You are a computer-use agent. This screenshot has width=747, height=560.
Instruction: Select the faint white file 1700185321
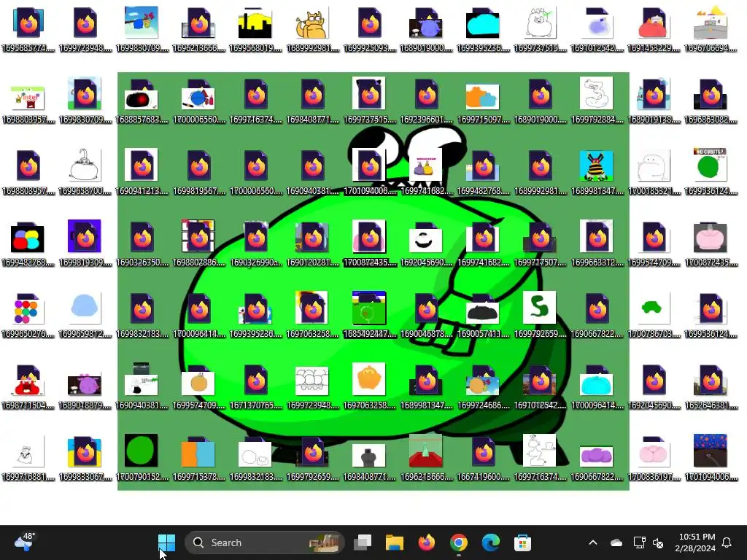pos(654,172)
